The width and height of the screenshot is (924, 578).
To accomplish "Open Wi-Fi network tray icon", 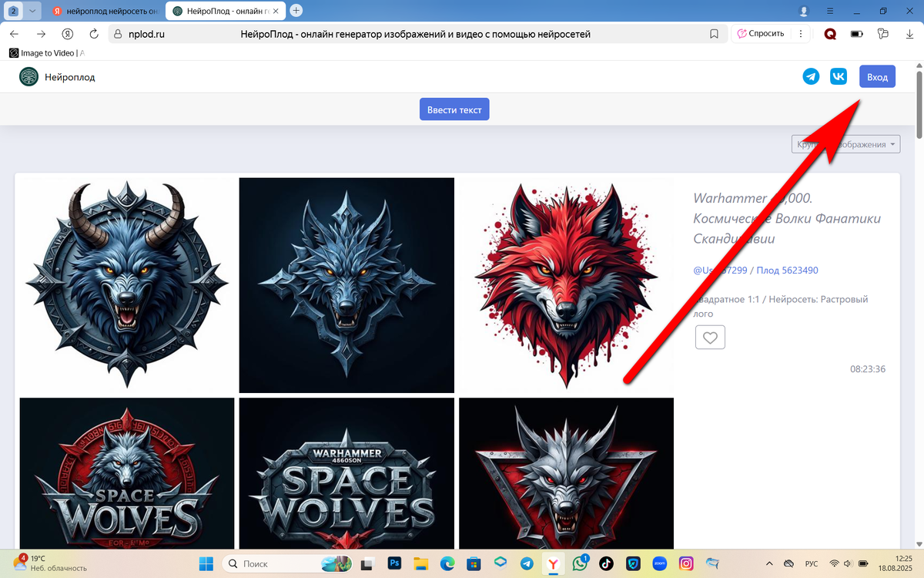I will (834, 563).
